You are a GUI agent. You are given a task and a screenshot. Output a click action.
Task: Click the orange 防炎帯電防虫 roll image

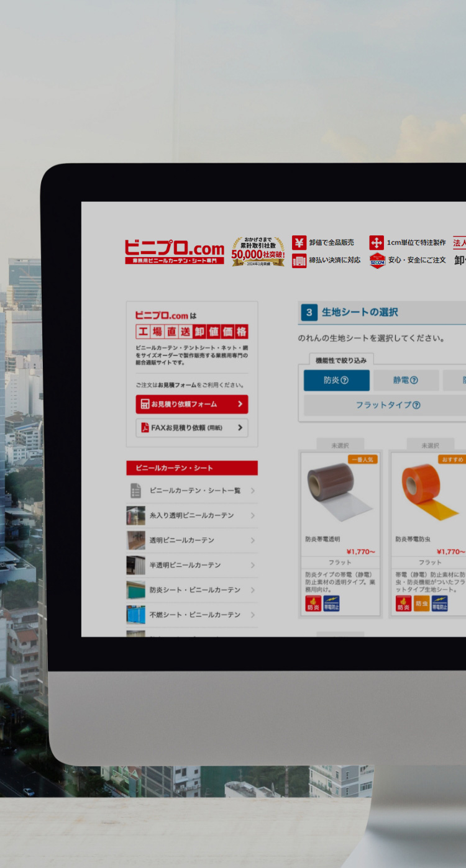[x=431, y=492]
